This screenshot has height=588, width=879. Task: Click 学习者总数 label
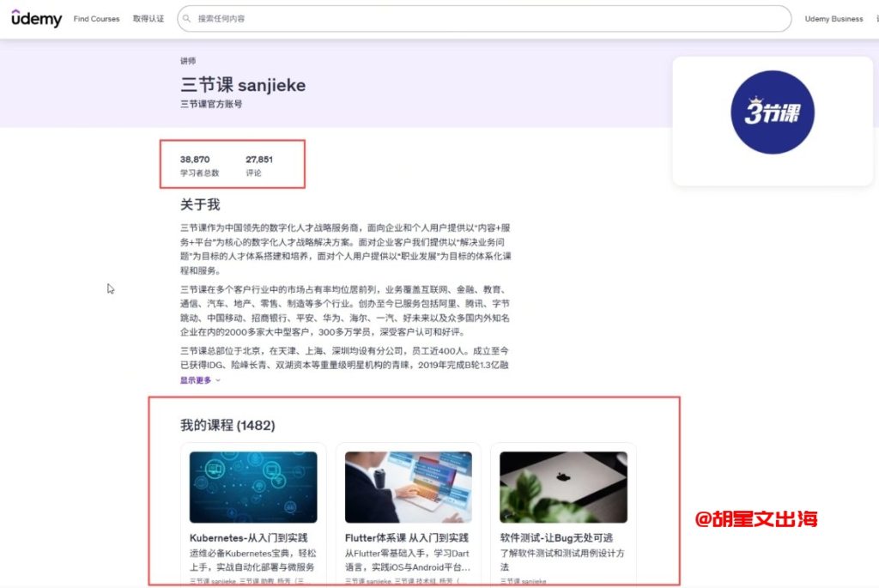coord(199,173)
